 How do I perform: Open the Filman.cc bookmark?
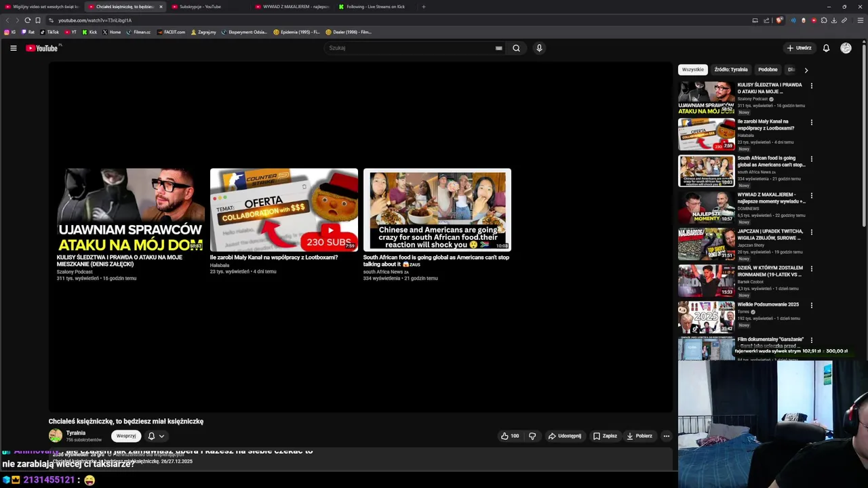(x=138, y=32)
